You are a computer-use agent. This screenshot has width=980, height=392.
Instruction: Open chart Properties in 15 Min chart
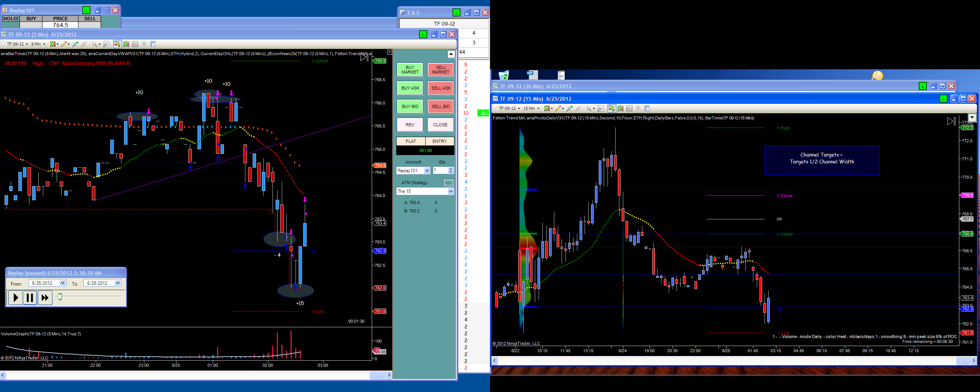[647, 108]
